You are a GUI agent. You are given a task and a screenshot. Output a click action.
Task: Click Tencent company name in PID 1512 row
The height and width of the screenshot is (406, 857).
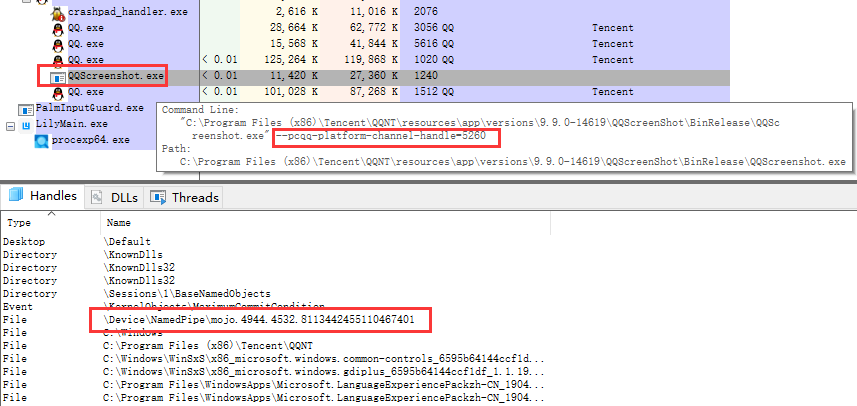(613, 92)
